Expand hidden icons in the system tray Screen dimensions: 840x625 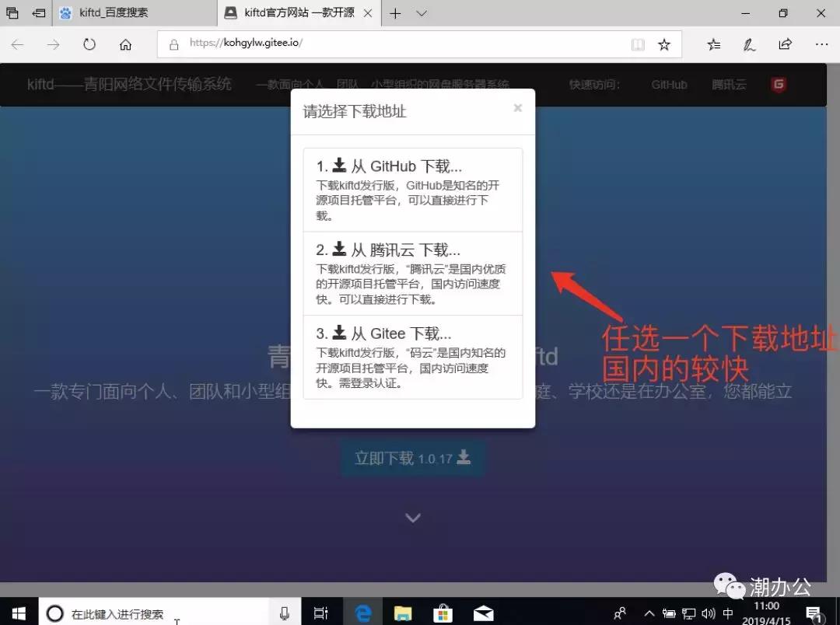(x=648, y=613)
